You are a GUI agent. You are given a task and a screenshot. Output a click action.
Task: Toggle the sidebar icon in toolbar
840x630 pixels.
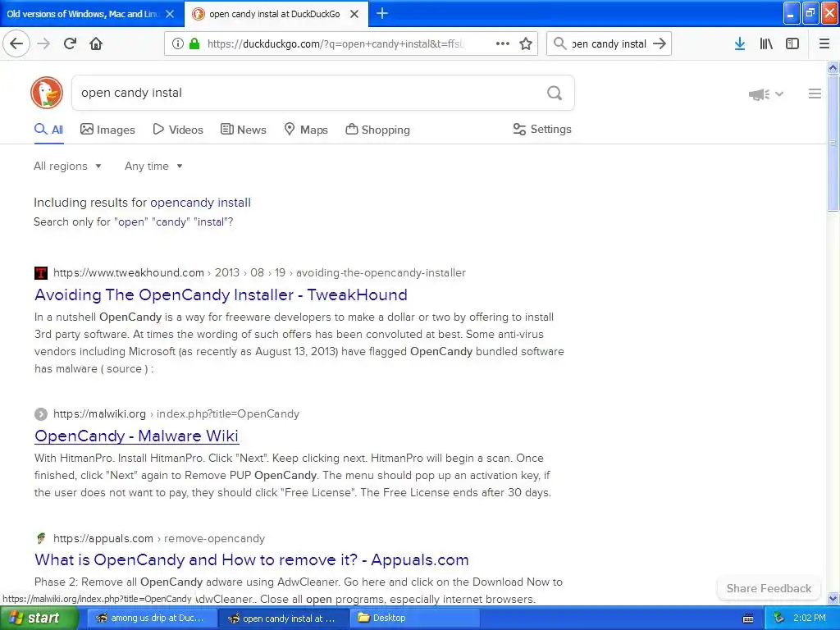tap(792, 43)
